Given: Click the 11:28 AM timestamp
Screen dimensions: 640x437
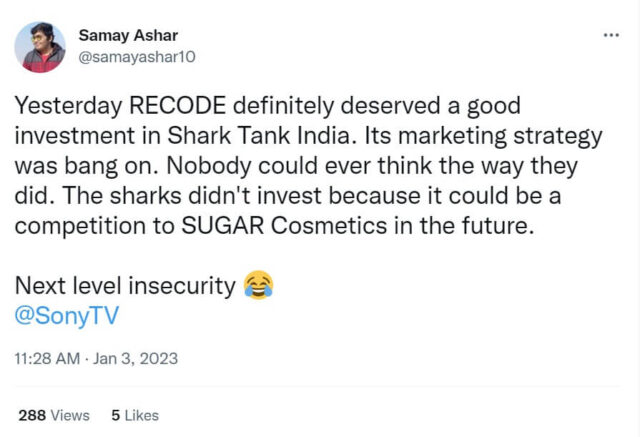Looking at the screenshot, I should tap(46, 357).
